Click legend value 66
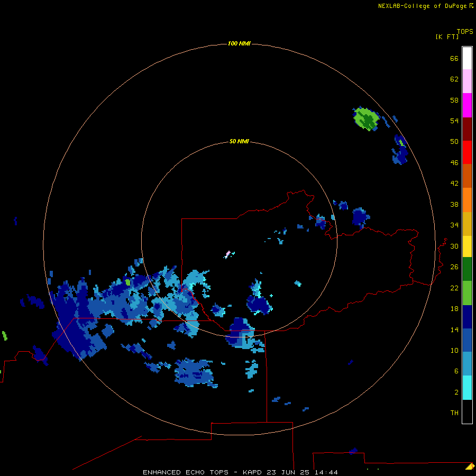 [x=454, y=58]
